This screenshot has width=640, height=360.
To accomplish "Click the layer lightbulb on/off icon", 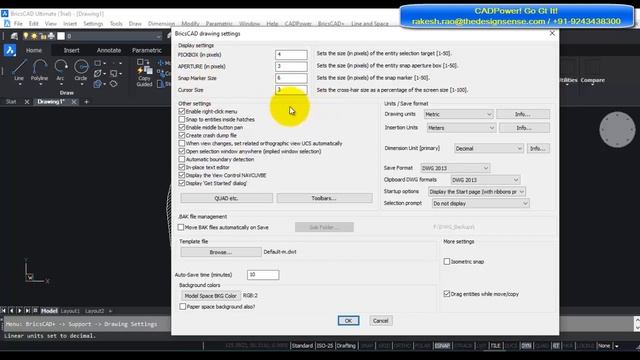I will tap(26, 36).
